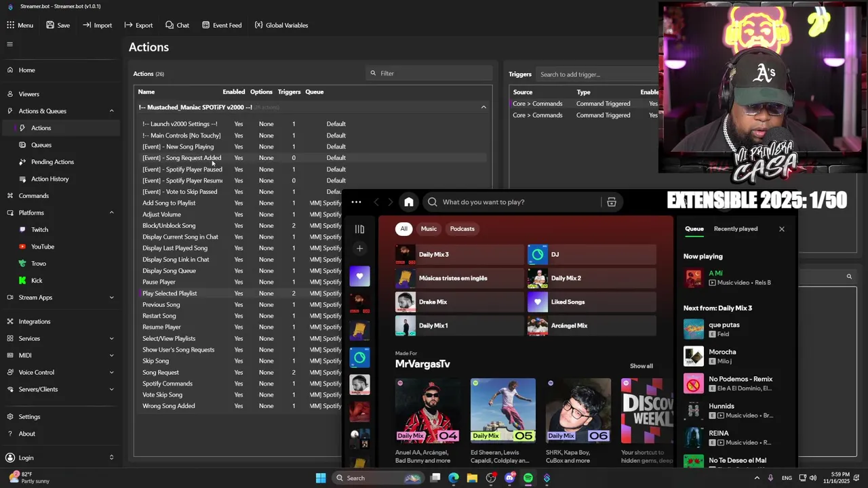Open Spotify three-dot menu

tap(356, 202)
